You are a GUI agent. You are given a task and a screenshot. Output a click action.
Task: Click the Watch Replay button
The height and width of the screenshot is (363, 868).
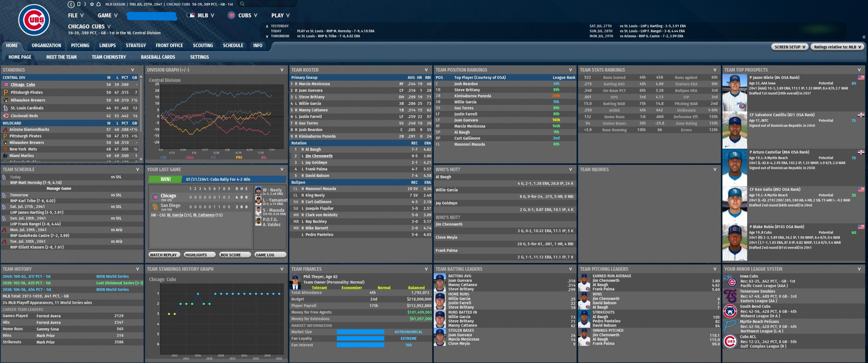point(164,255)
